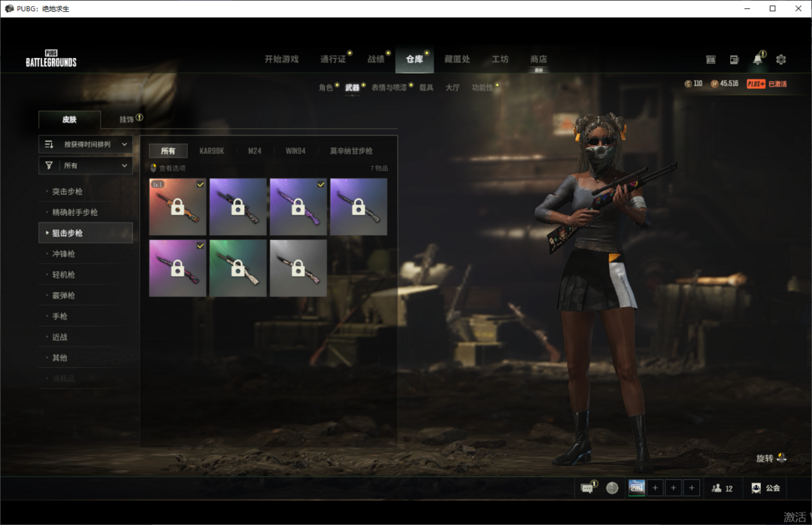Open the 仓库 menu
Image resolution: width=812 pixels, height=525 pixels.
coord(414,59)
